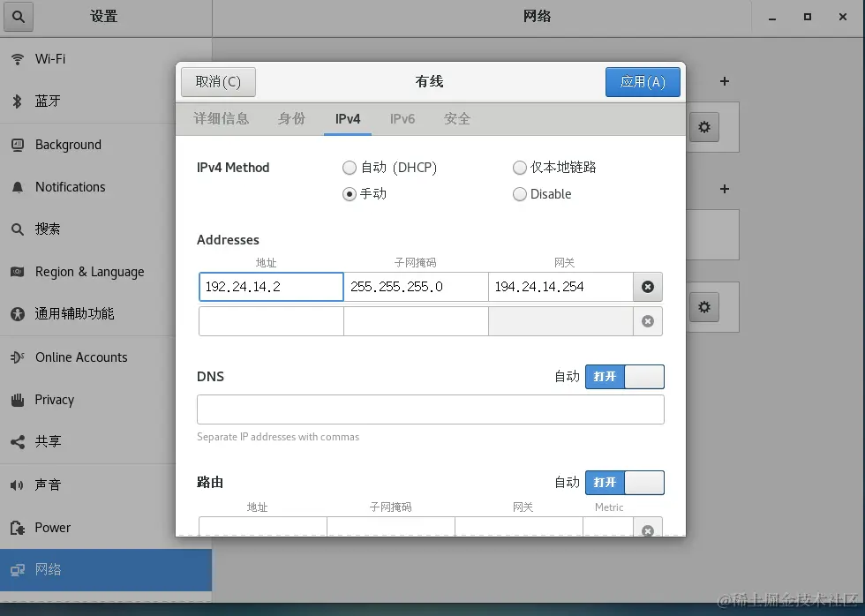This screenshot has width=865, height=616.
Task: Click the route 地址 input field
Action: (263, 527)
